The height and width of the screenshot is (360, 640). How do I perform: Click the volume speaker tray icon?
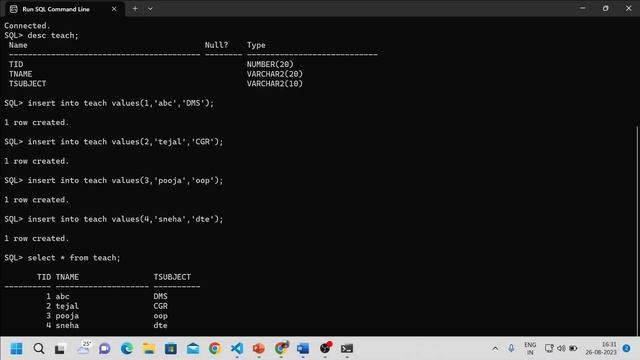pyautogui.click(x=561, y=349)
